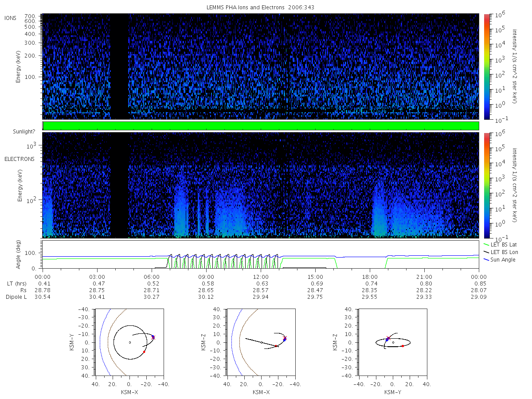This screenshot has width=532, height=399.
Task: Click the intensity units label beside electrons color bar
Action: pyautogui.click(x=515, y=185)
